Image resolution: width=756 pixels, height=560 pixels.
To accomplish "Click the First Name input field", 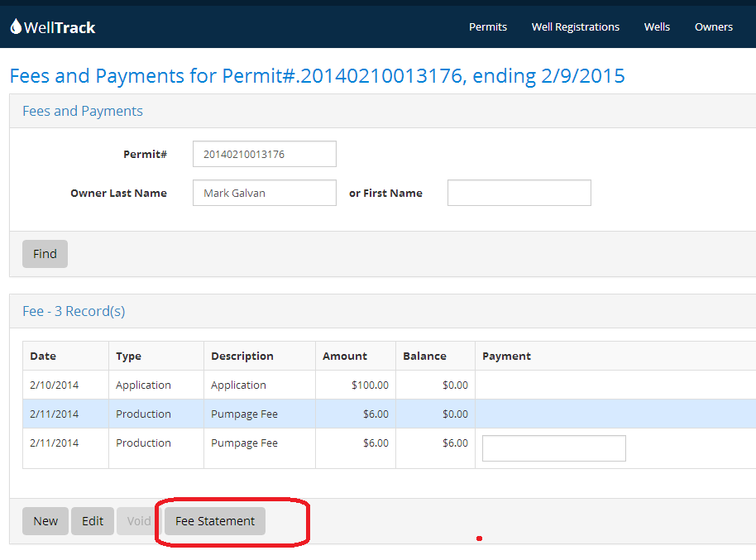I will [x=519, y=193].
